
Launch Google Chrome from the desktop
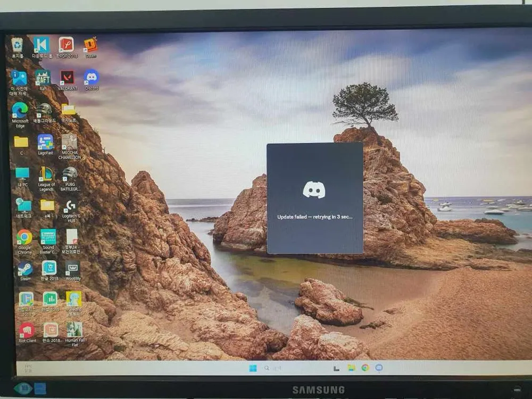(25, 242)
